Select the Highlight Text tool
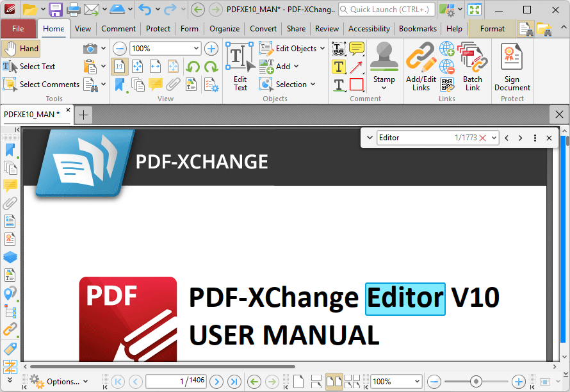The height and width of the screenshot is (392, 570). click(x=339, y=67)
